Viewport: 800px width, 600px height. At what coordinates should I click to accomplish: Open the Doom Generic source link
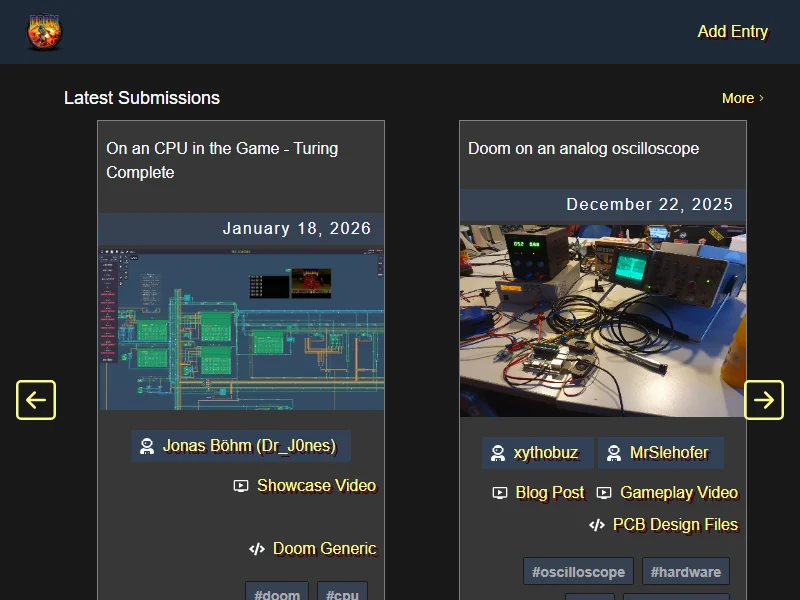point(323,548)
